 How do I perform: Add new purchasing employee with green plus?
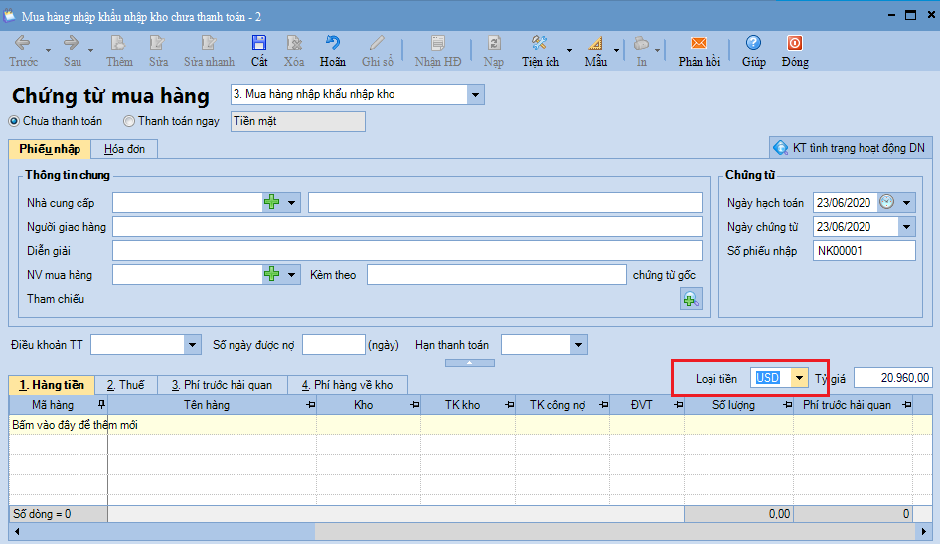pos(272,274)
